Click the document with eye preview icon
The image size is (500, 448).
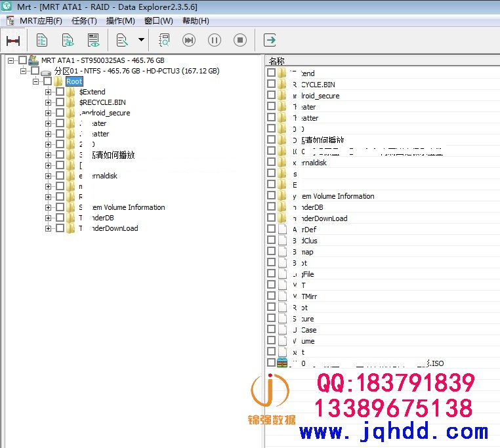[68, 40]
